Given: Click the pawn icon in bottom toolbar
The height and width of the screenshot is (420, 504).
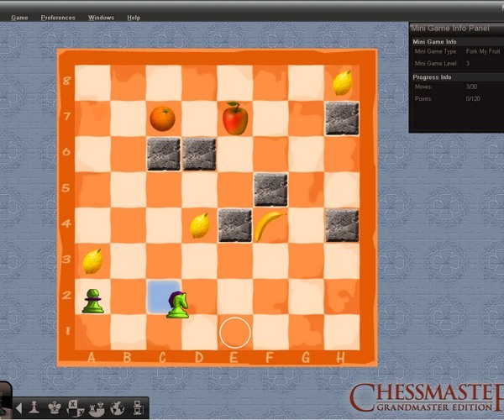Looking at the screenshot, I should click(x=34, y=407).
